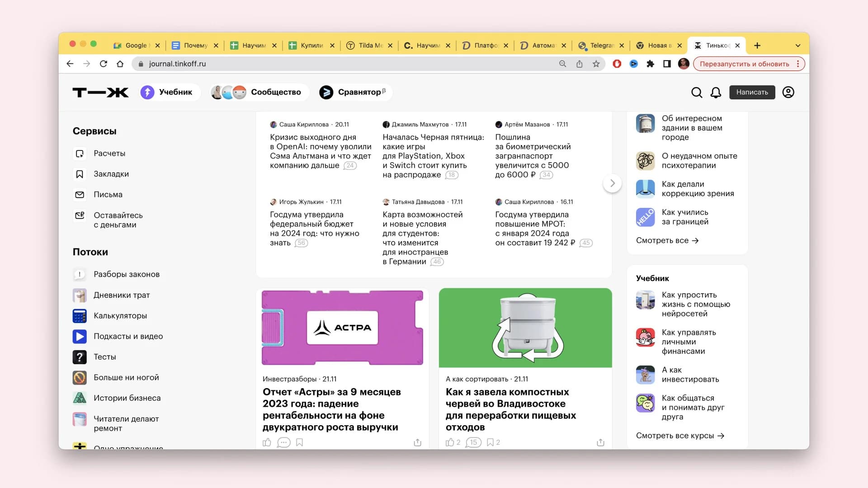Click the notifications bell icon
The image size is (868, 488).
point(716,93)
